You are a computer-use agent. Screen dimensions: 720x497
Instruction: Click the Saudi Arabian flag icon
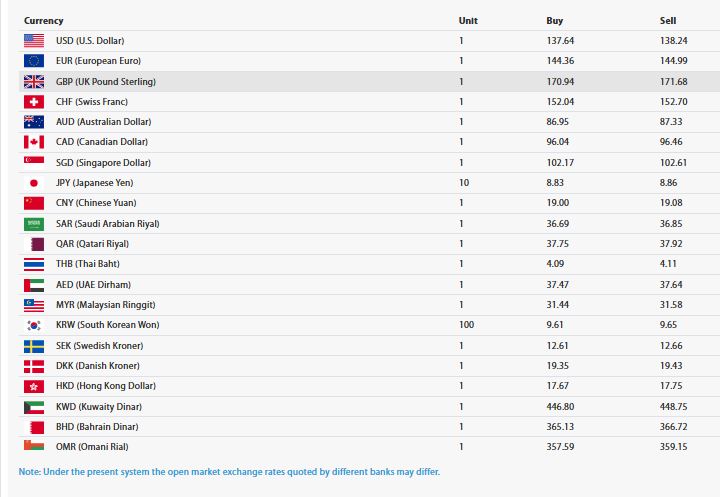pyautogui.click(x=34, y=224)
